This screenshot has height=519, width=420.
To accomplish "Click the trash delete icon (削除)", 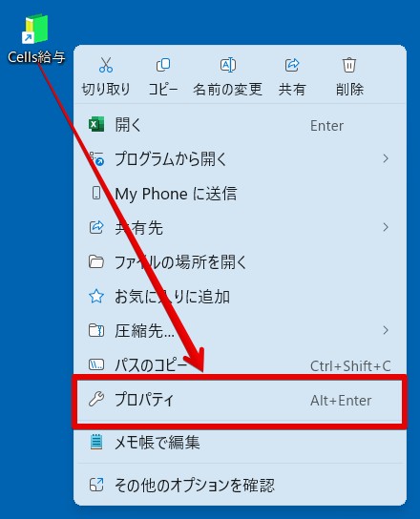I will pos(349,65).
